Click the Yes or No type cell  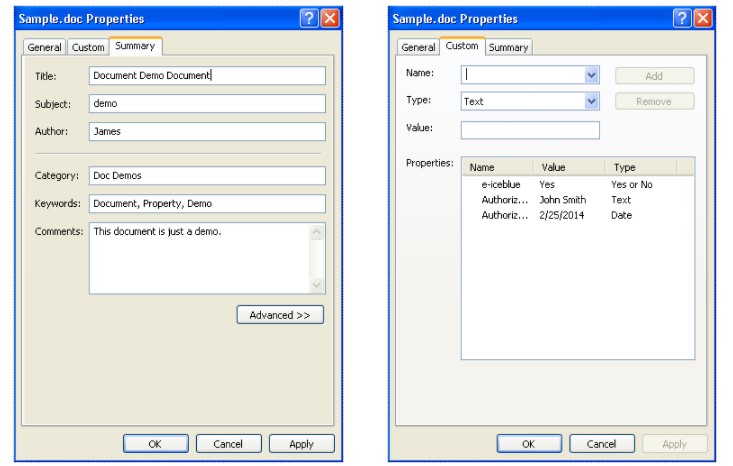click(x=632, y=185)
